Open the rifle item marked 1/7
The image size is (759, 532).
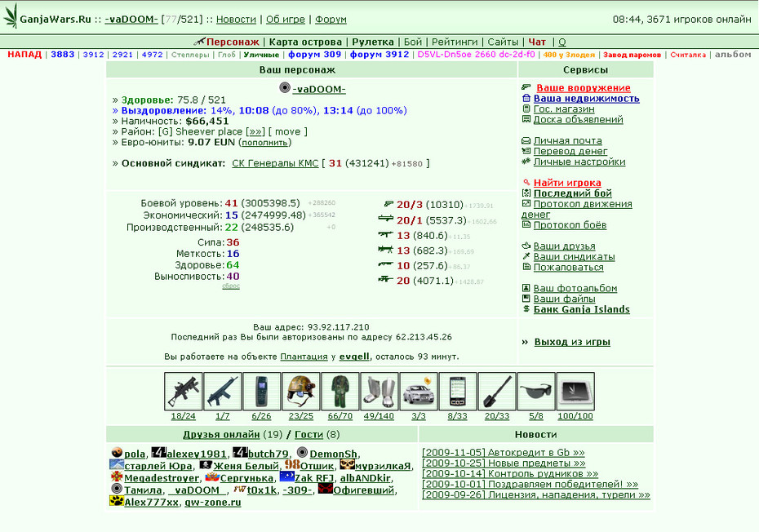coord(222,391)
